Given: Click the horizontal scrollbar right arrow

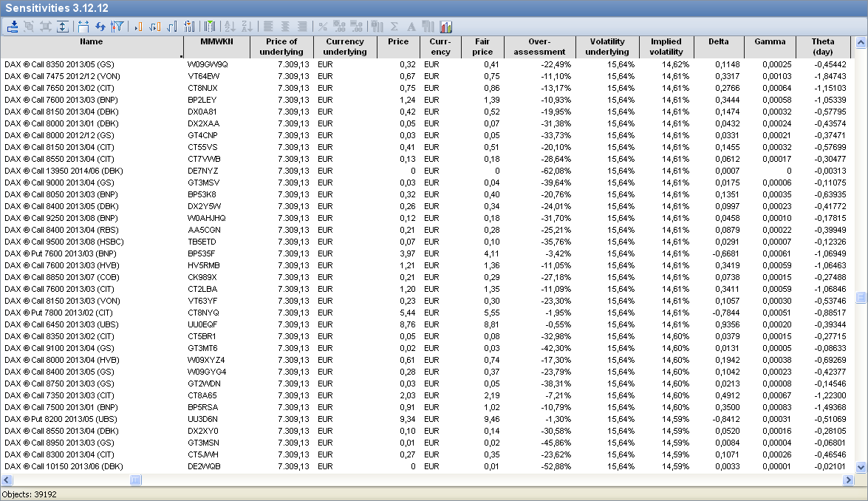Looking at the screenshot, I should [848, 480].
